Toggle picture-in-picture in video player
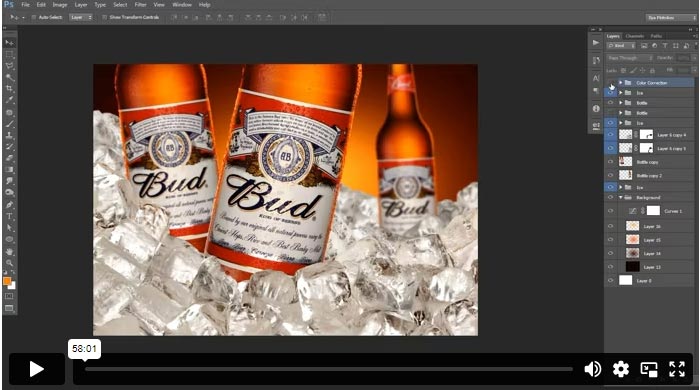700x390 pixels. [649, 369]
